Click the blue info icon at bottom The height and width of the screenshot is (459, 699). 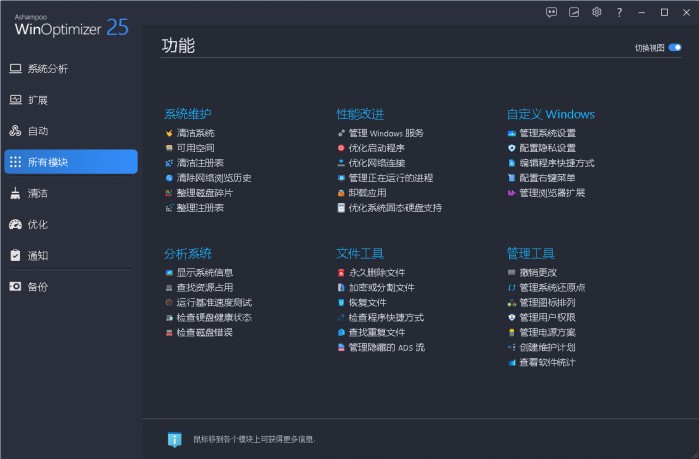[174, 439]
